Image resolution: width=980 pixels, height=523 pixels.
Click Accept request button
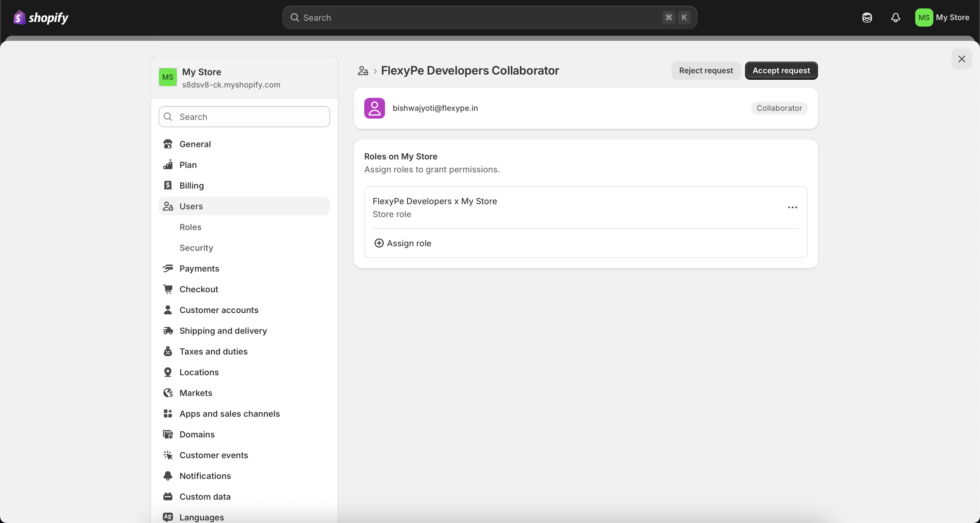pyautogui.click(x=781, y=71)
